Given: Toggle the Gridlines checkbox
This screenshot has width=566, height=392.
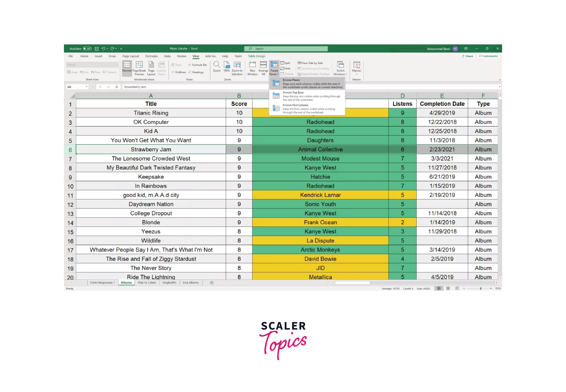Looking at the screenshot, I should 173,72.
